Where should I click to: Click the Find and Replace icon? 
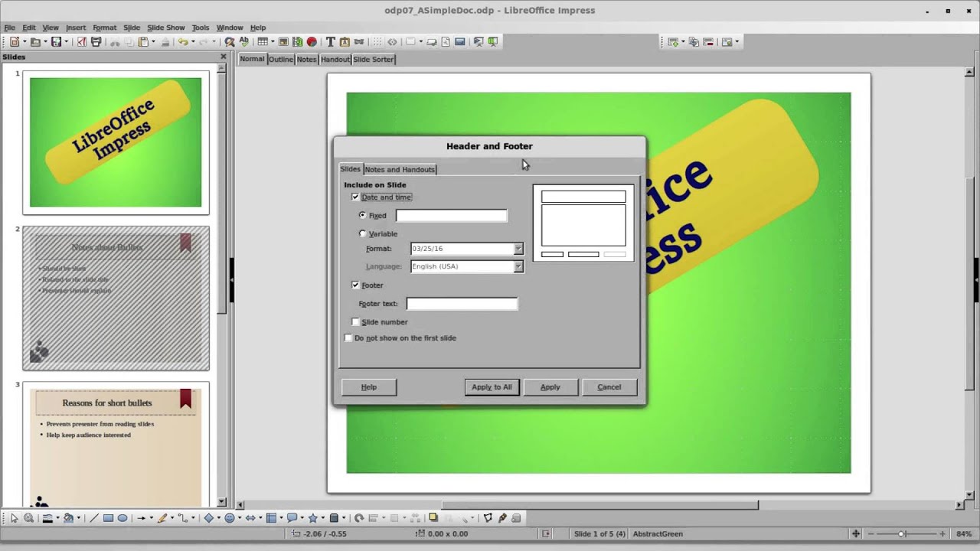click(x=229, y=42)
